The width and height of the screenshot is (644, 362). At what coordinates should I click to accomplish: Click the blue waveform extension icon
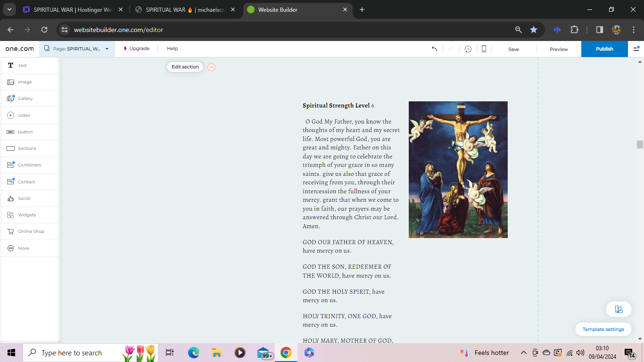point(557,30)
